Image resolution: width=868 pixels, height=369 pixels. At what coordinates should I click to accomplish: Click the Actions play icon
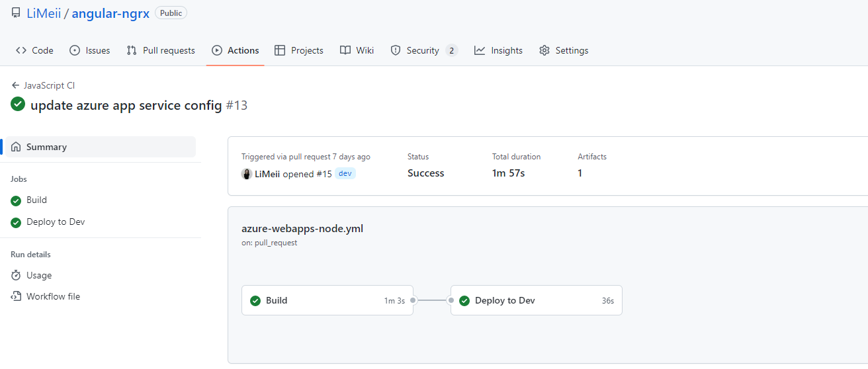click(217, 50)
